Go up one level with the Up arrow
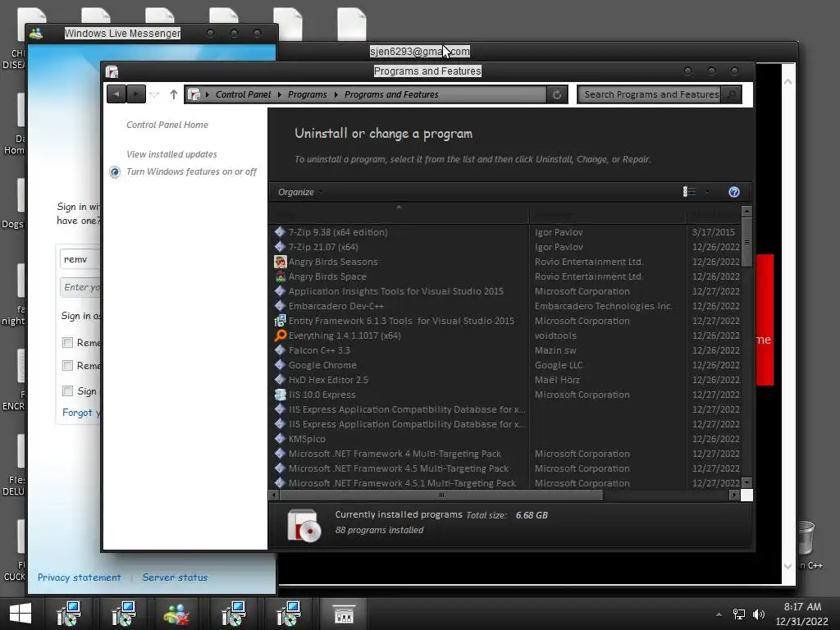The width and height of the screenshot is (840, 630). click(x=174, y=94)
